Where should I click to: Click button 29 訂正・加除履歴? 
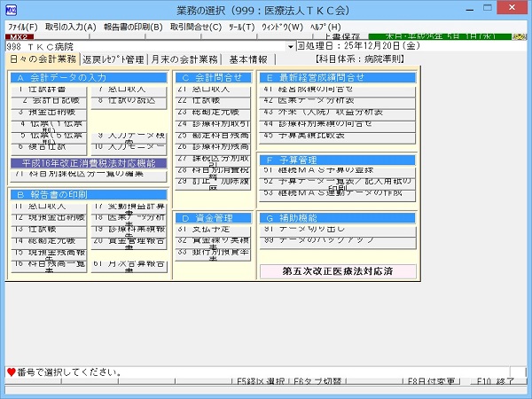tap(213, 184)
